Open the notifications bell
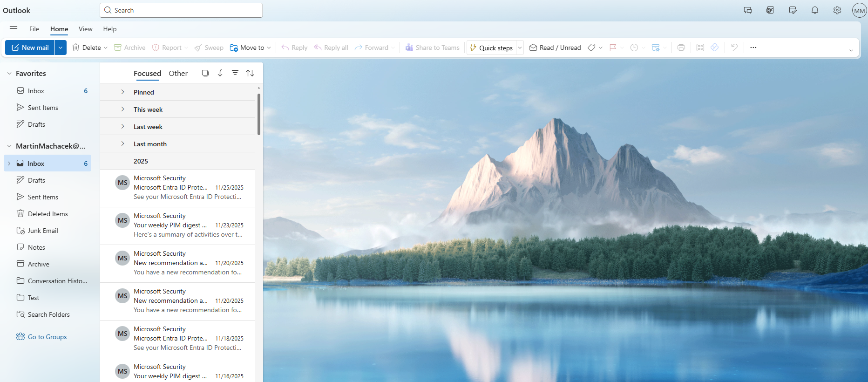 tap(815, 10)
